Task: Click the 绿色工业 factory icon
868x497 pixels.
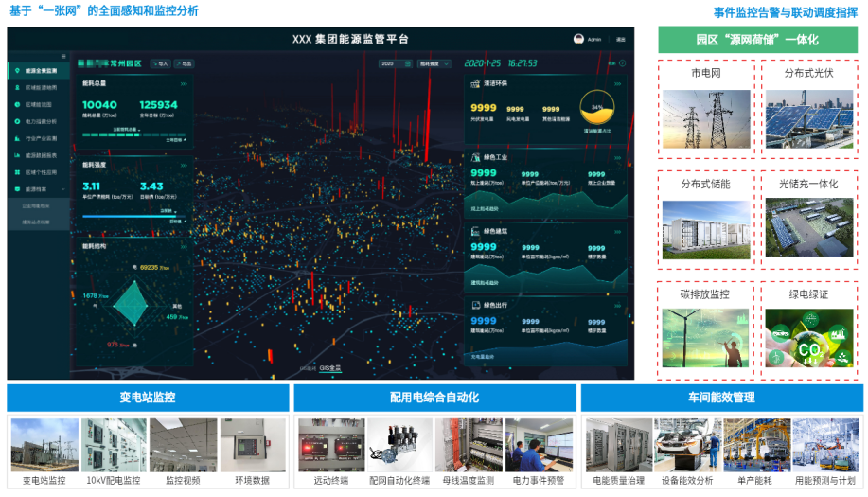Action: click(x=475, y=157)
